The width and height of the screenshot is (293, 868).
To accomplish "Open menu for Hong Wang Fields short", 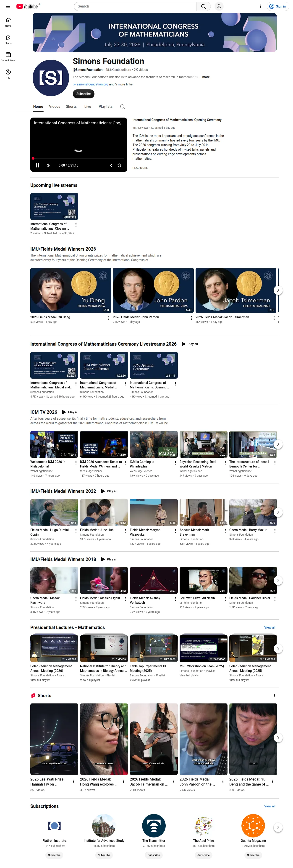I will [x=123, y=781].
